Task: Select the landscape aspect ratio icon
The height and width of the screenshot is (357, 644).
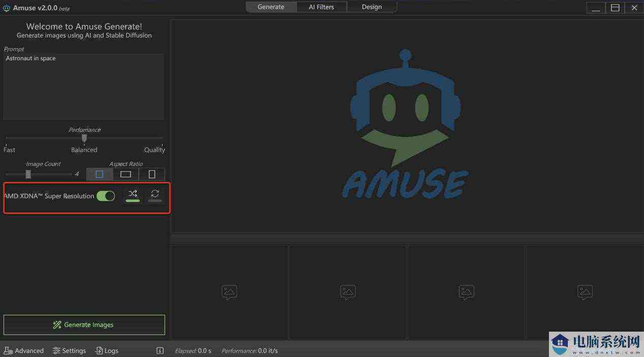Action: point(126,174)
